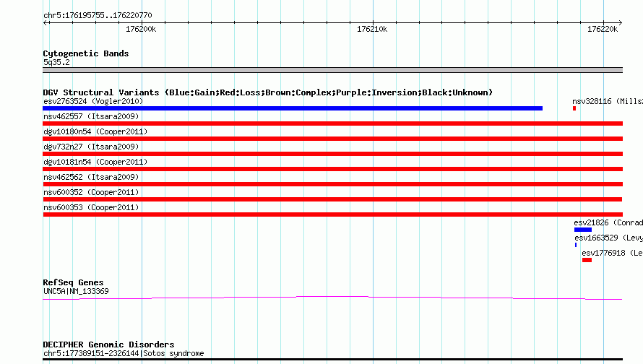Image resolution: width=643 pixels, height=364 pixels.
Task: Click the Sotos syndrome region label
Action: click(x=124, y=353)
